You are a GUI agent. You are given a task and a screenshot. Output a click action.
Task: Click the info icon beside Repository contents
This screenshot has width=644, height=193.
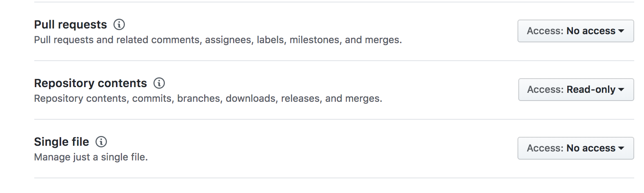pyautogui.click(x=159, y=83)
